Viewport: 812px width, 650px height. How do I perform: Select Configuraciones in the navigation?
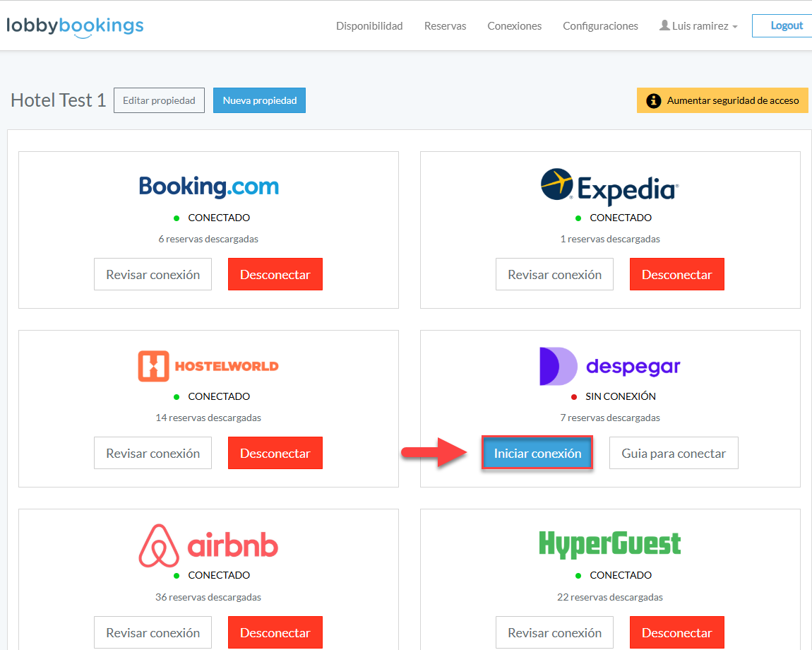[x=600, y=26]
